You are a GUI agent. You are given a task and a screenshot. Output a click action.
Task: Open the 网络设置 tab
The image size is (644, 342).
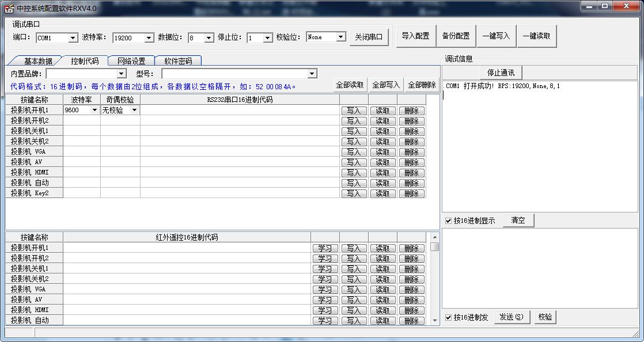tap(131, 61)
